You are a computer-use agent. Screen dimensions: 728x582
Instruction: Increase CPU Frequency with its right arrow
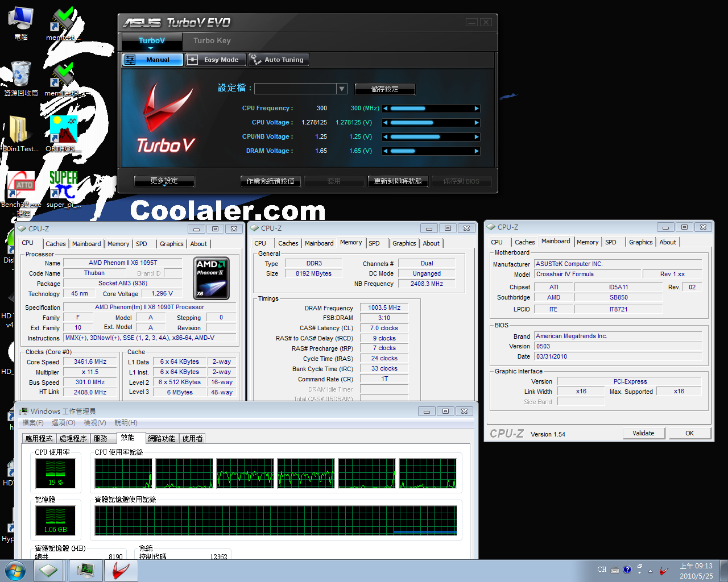[477, 108]
